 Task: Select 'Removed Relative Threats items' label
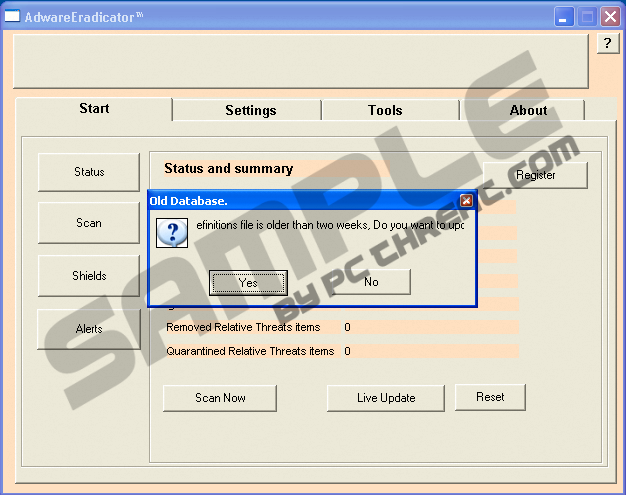click(243, 327)
